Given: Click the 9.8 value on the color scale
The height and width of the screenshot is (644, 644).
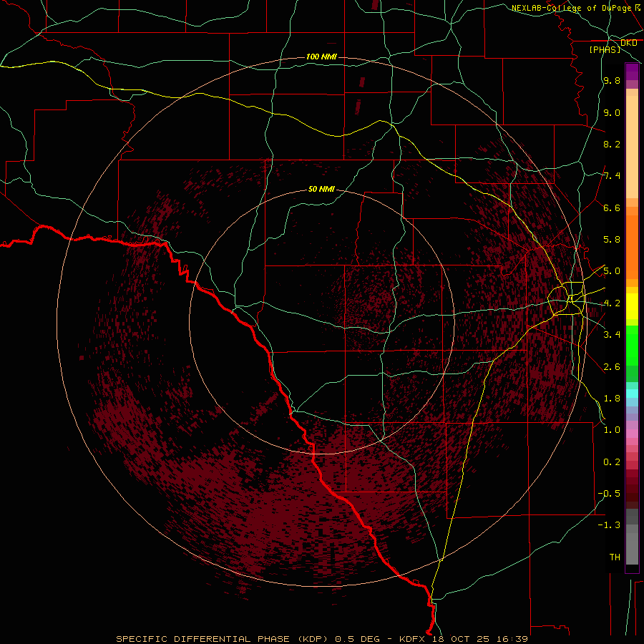Looking at the screenshot, I should [612, 81].
